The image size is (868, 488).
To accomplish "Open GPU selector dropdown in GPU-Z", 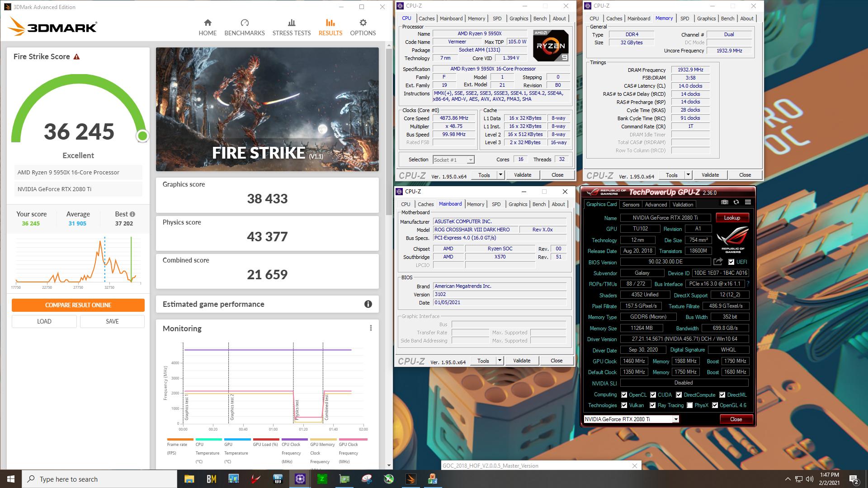I will 676,419.
